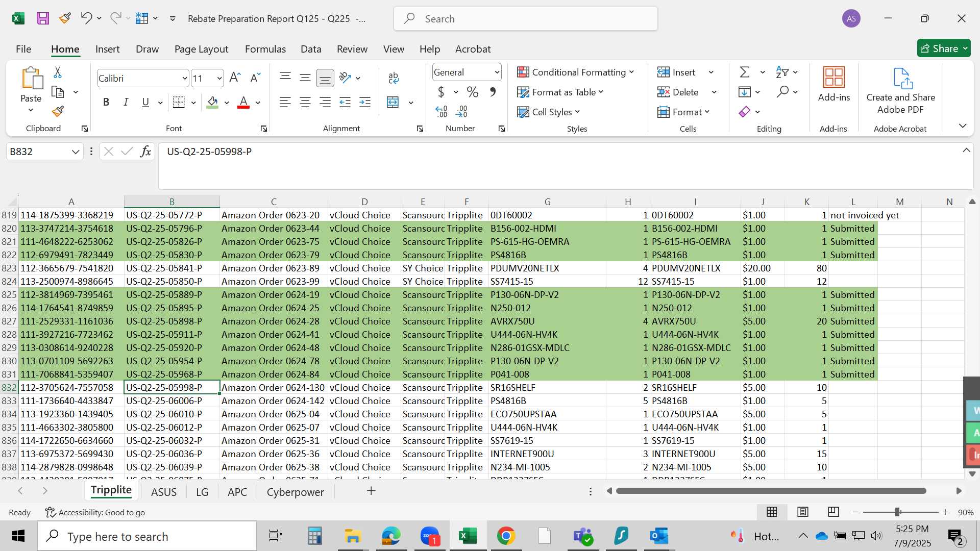The image size is (980, 551).
Task: Toggle Bold formatting
Action: coord(106,103)
